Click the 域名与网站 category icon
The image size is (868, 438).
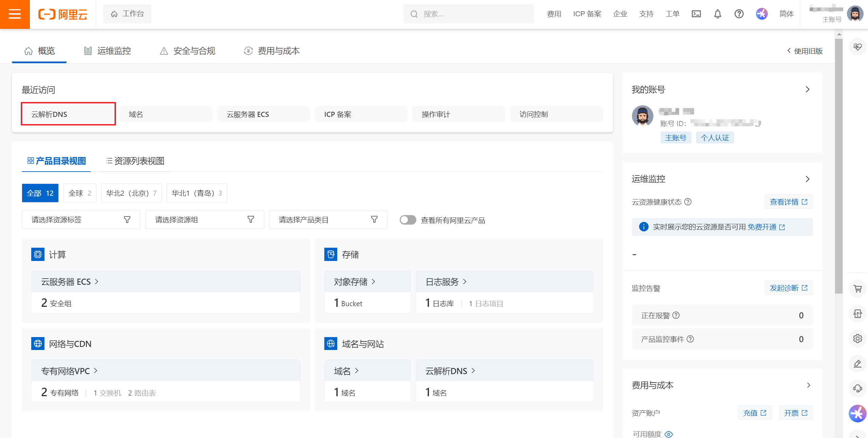[331, 344]
